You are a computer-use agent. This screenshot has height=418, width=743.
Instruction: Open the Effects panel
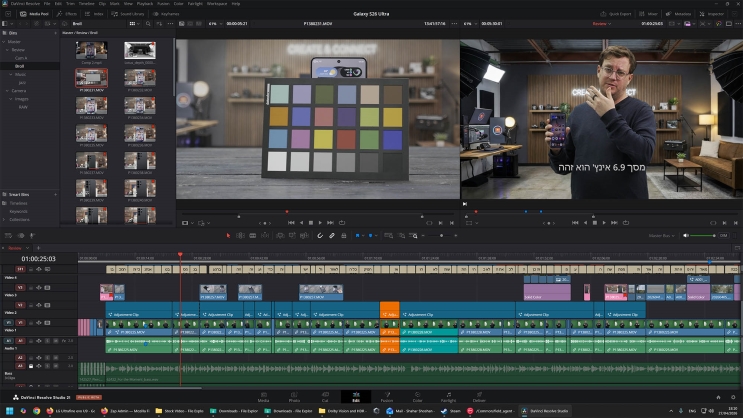(x=67, y=14)
